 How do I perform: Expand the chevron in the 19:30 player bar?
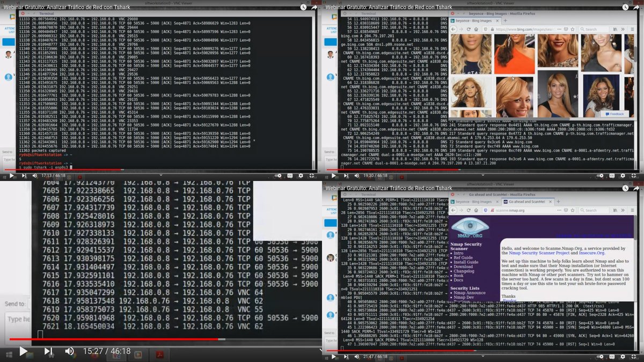pyautogui.click(x=483, y=174)
